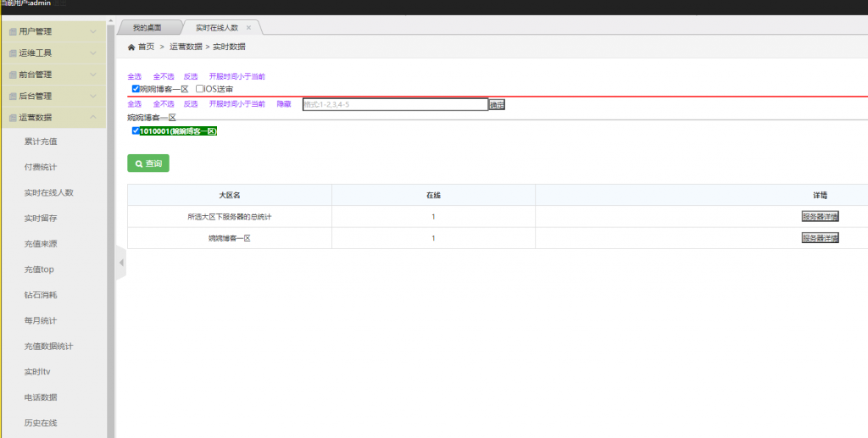Uncheck the 婉婉博客一区 region checkbox
The width and height of the screenshot is (868, 438).
(x=136, y=88)
